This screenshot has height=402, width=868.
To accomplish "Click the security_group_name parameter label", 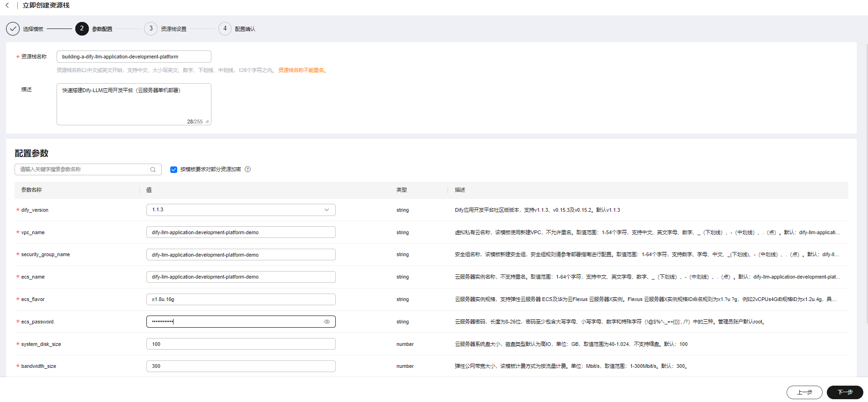I will click(45, 254).
